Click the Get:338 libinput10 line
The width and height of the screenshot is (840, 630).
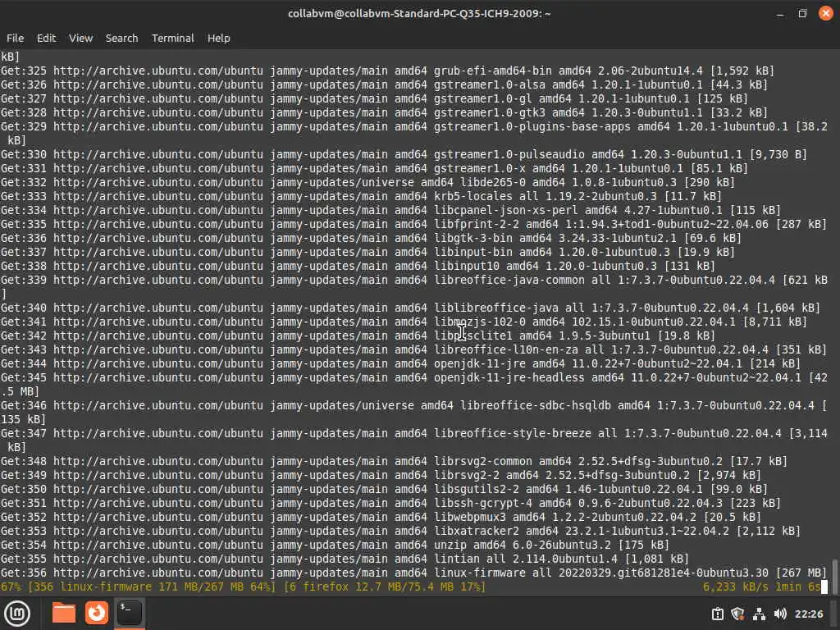pos(358,266)
